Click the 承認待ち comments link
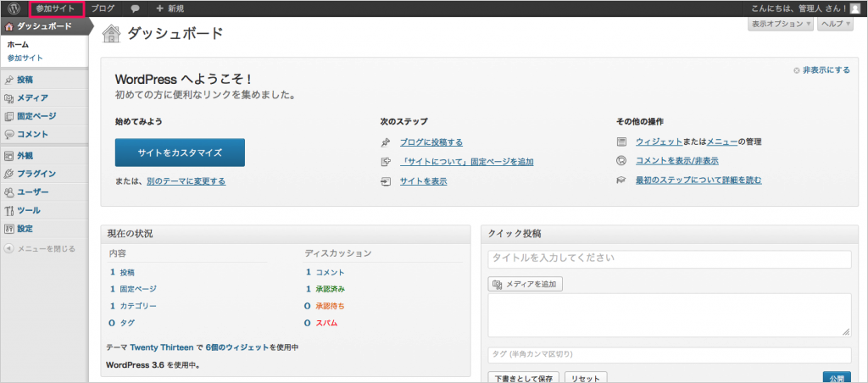 [x=331, y=306]
